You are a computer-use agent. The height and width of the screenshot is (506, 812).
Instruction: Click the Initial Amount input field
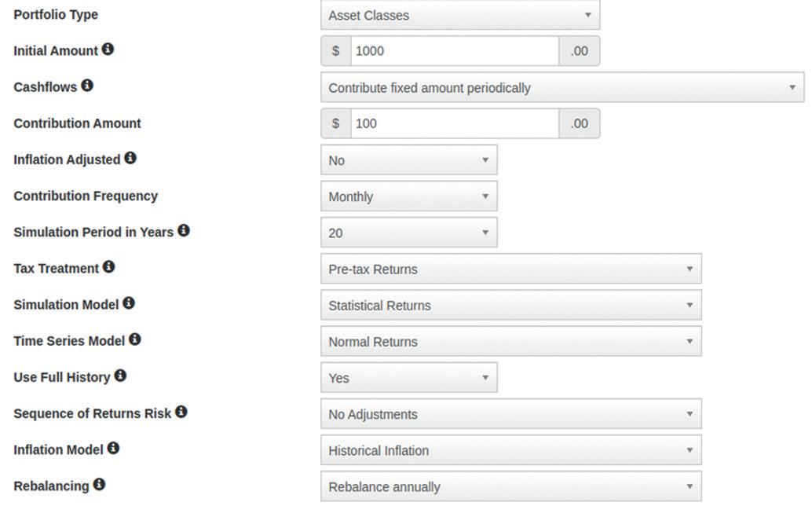pos(455,51)
